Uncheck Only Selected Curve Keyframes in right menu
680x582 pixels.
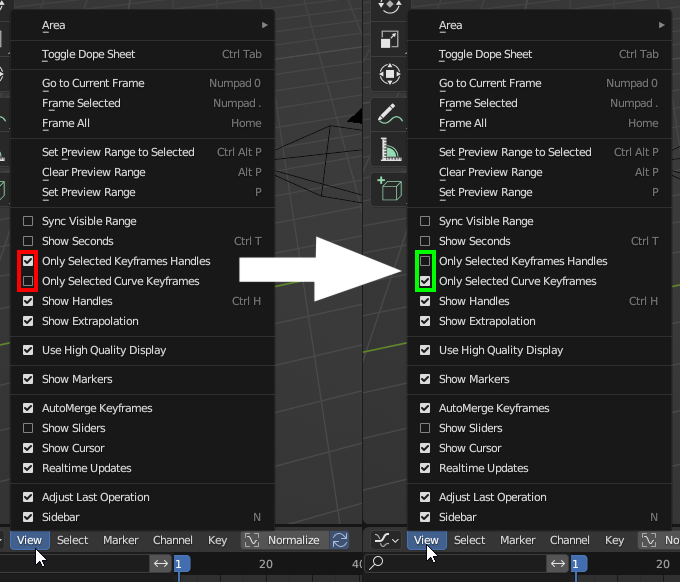tap(425, 281)
